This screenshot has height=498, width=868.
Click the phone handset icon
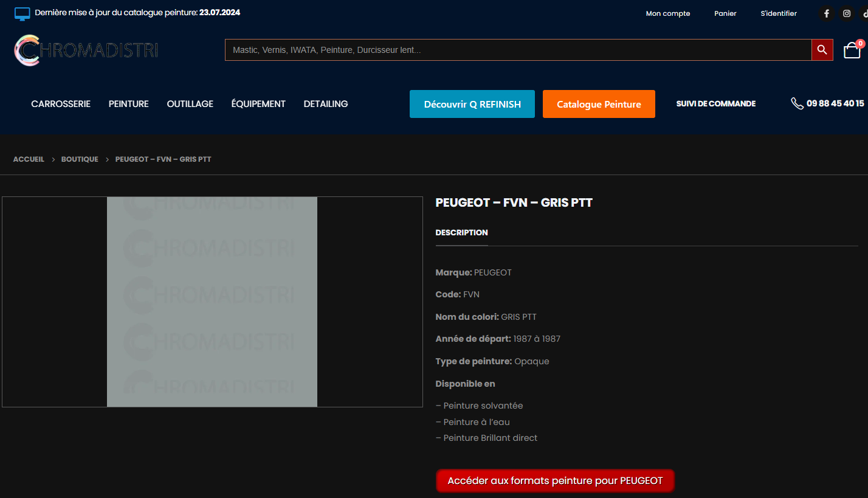pyautogui.click(x=797, y=103)
